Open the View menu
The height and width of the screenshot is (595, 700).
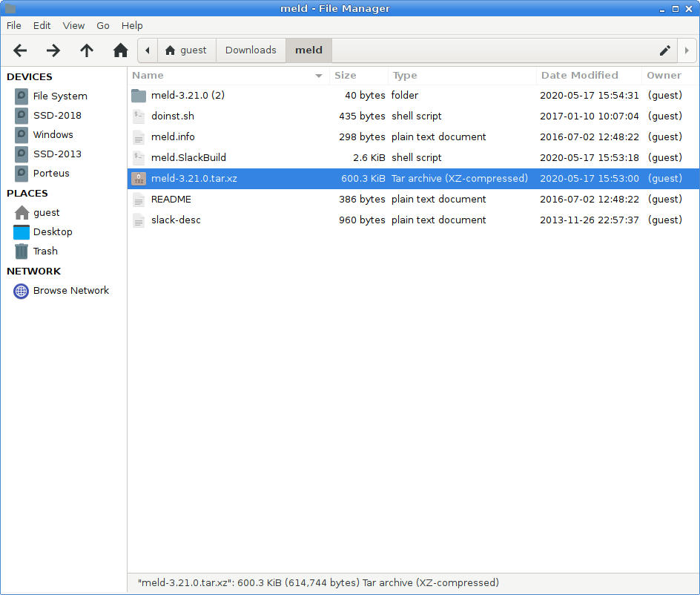pos(73,25)
